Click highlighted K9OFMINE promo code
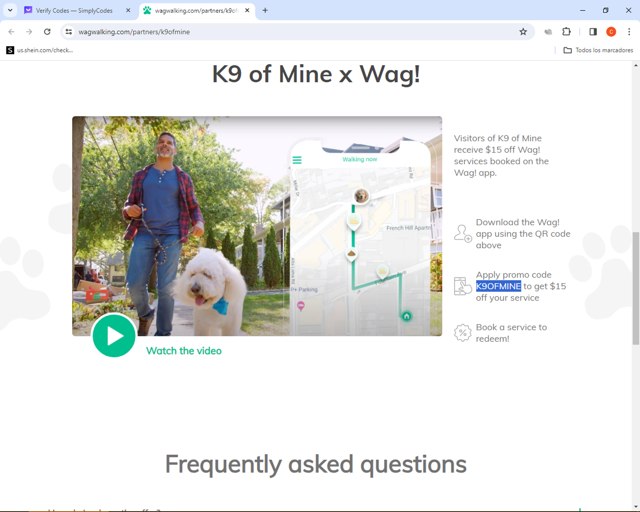 pos(498,286)
